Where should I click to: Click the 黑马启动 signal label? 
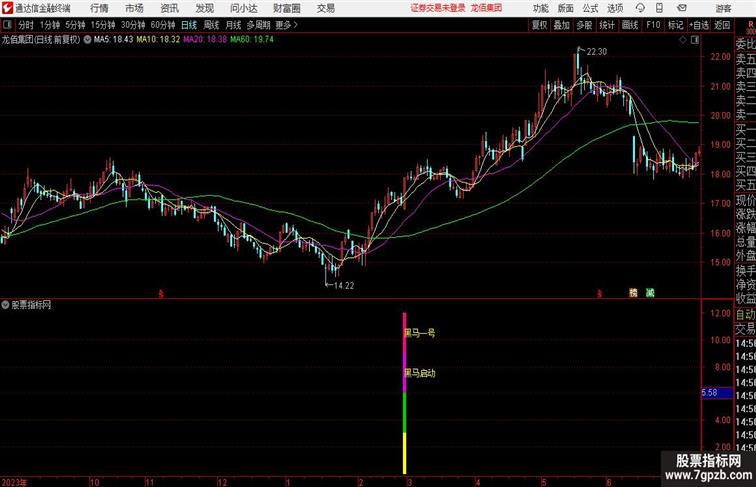coord(419,373)
